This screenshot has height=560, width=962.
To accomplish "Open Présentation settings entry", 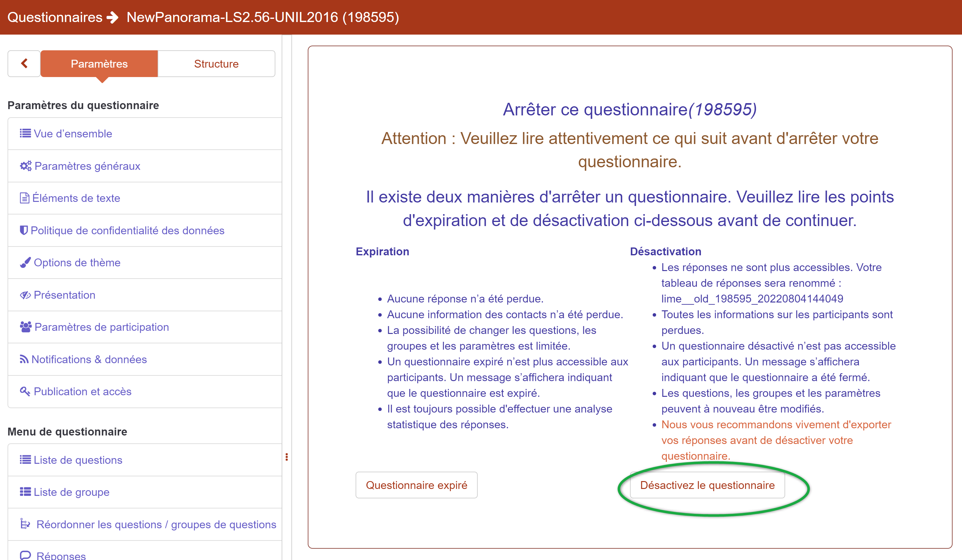I will [x=64, y=295].
